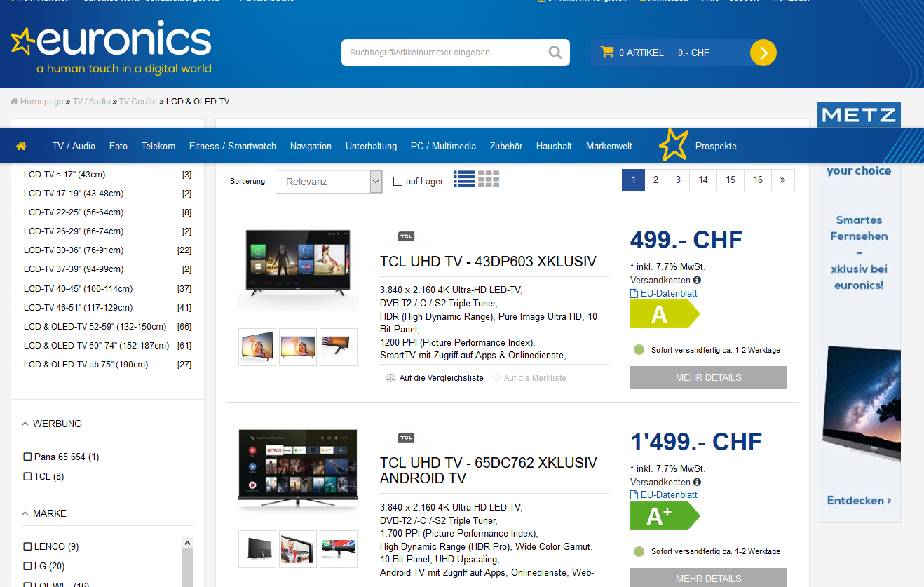Viewport: 924px width, 587px height.
Task: Select second small thumbnail of 65DC762
Action: [298, 548]
